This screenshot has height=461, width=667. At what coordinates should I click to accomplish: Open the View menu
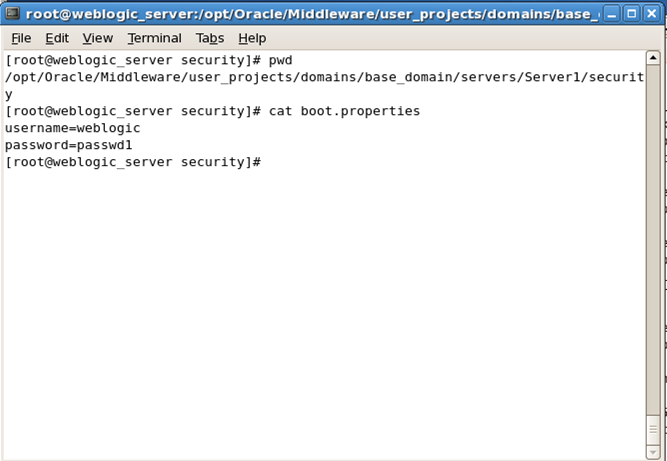[97, 38]
